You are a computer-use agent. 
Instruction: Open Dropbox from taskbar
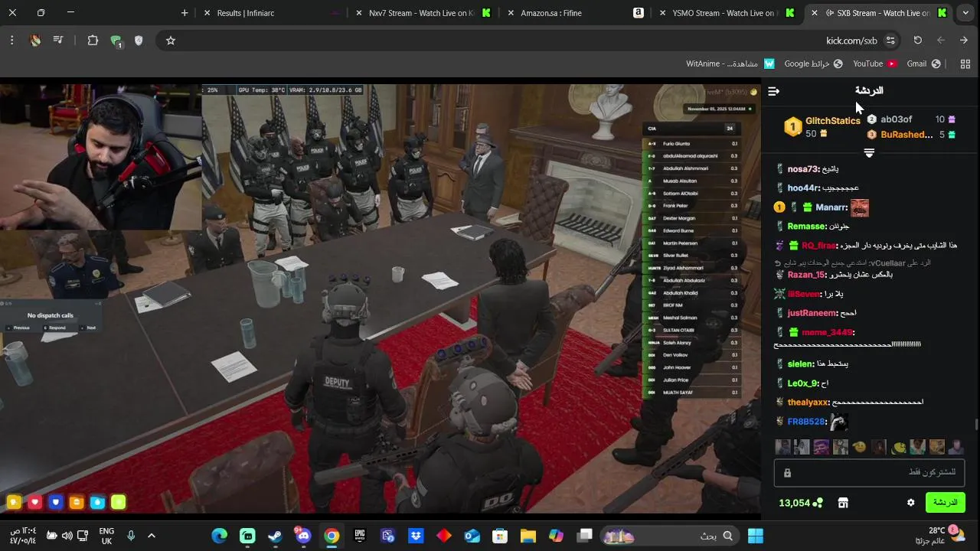pyautogui.click(x=416, y=536)
